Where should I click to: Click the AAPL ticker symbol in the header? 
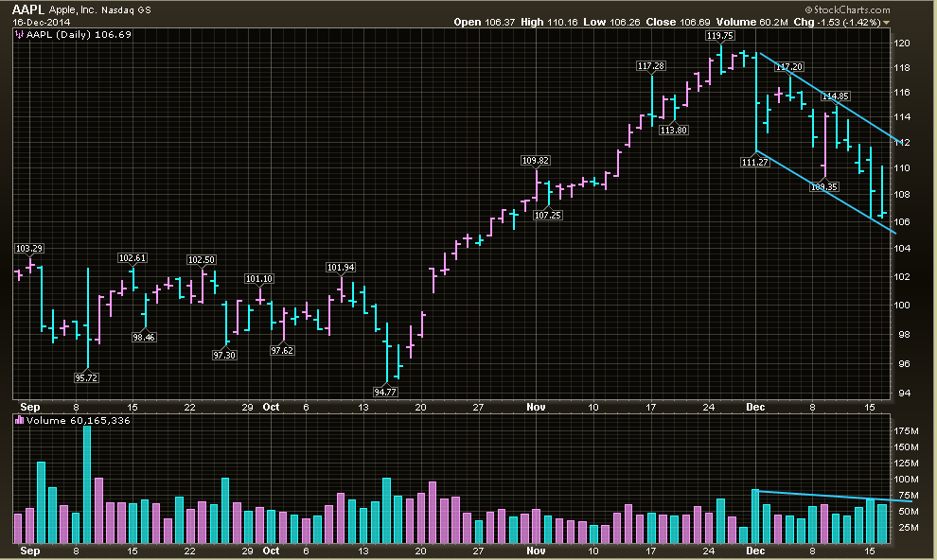click(28, 9)
